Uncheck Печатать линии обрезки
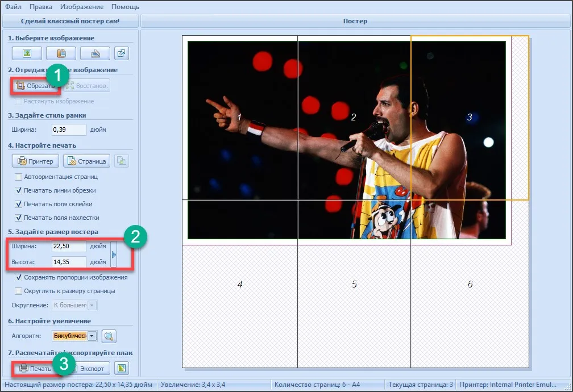This screenshot has height=392, width=573. coord(18,190)
